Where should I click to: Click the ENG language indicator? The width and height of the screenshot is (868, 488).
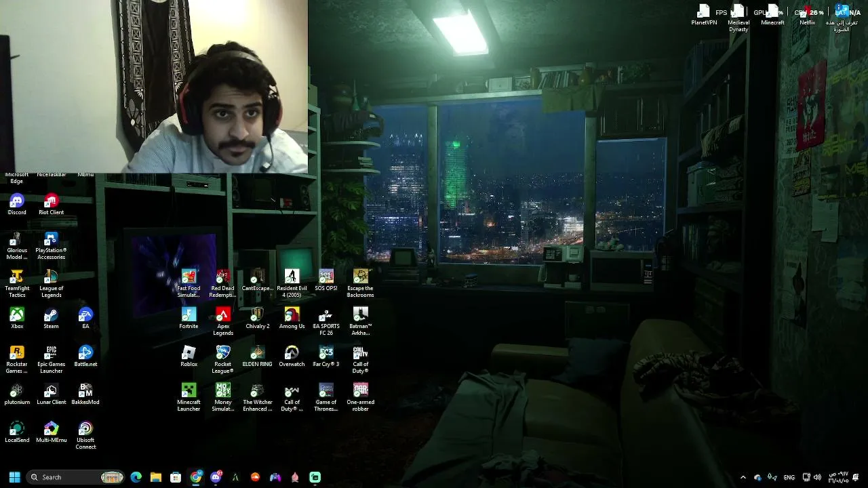point(789,477)
